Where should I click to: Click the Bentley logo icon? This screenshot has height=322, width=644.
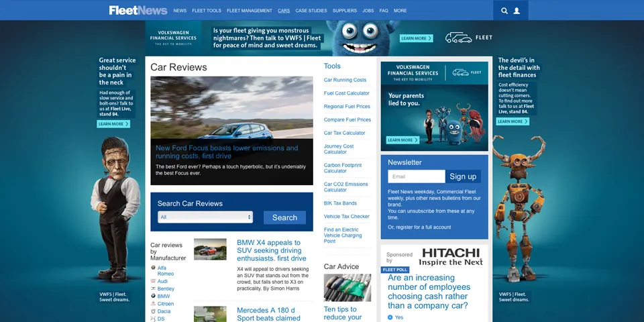154,288
